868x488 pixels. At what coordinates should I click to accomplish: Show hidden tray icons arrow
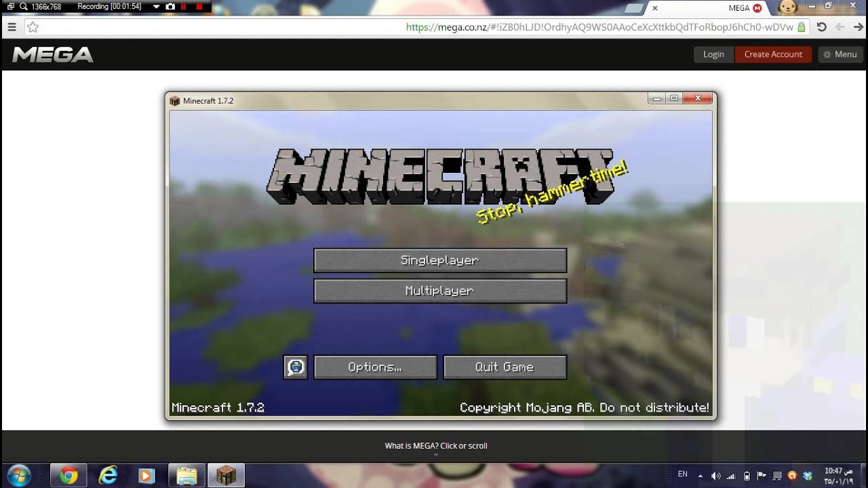[x=701, y=476]
